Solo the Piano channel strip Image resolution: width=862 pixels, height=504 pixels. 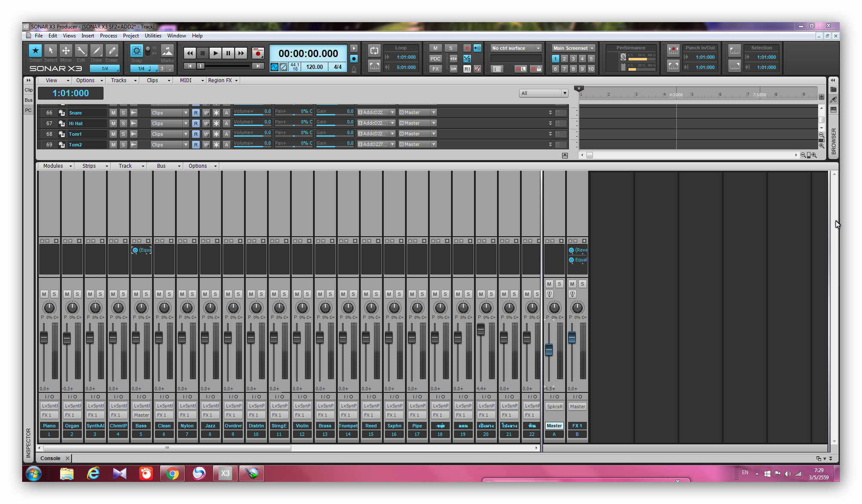[x=54, y=294]
